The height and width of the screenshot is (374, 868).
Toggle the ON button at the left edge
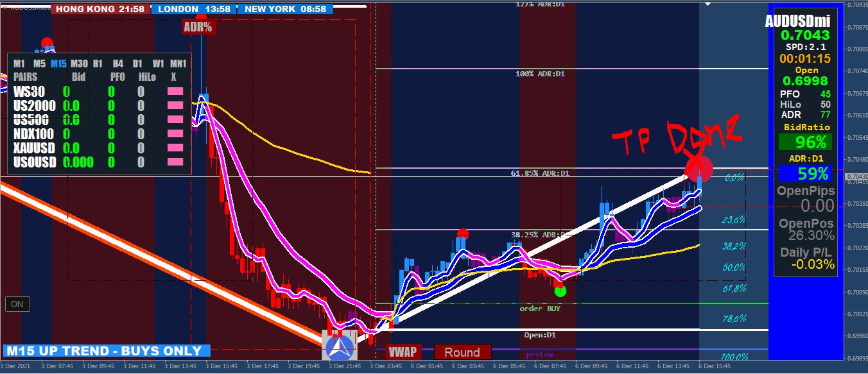pos(17,304)
